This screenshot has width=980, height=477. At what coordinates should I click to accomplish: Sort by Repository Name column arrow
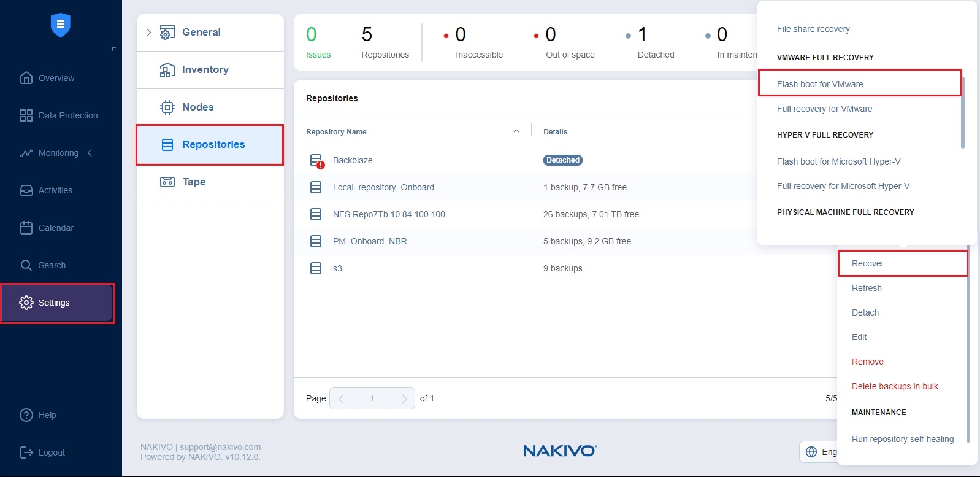pyautogui.click(x=516, y=131)
